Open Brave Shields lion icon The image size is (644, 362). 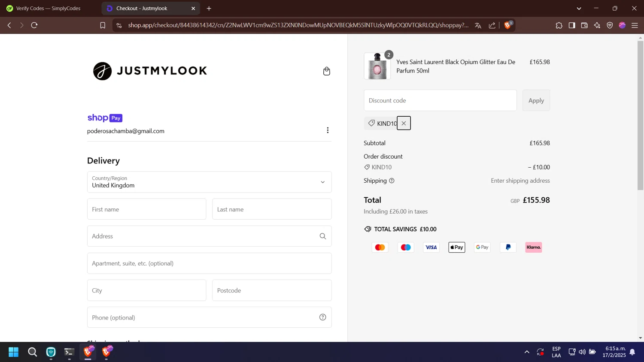point(508,25)
